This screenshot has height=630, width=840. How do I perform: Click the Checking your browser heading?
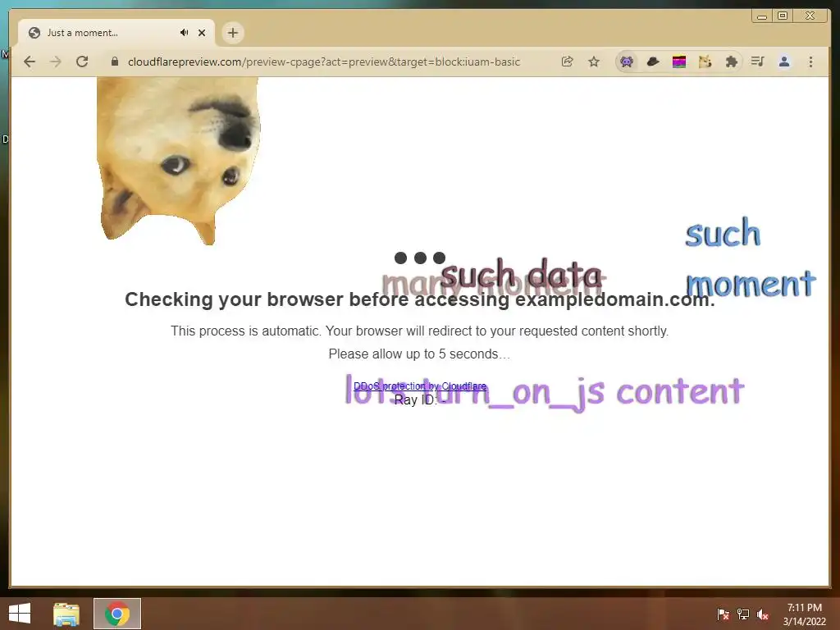click(420, 299)
